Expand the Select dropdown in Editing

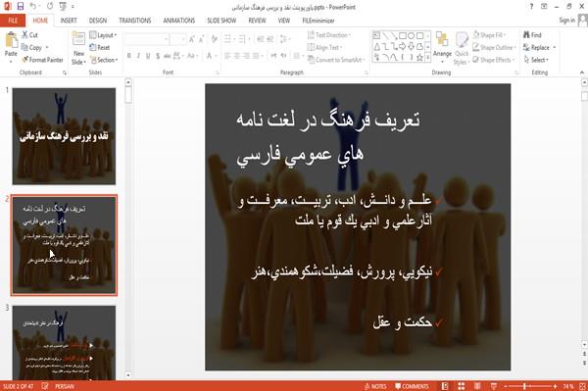tap(536, 60)
